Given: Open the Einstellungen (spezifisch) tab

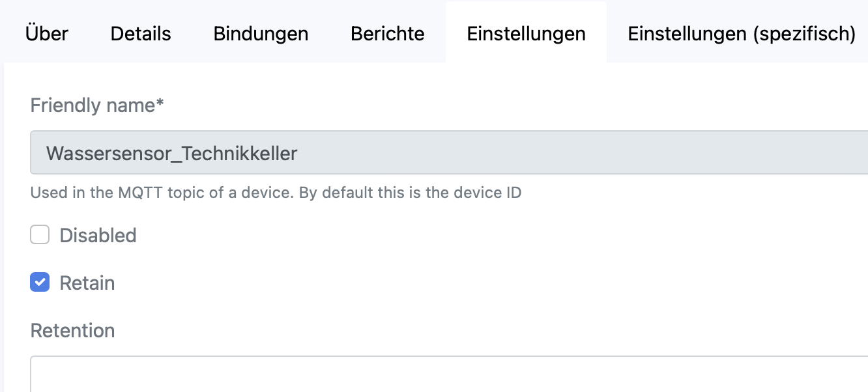Looking at the screenshot, I should click(x=741, y=34).
